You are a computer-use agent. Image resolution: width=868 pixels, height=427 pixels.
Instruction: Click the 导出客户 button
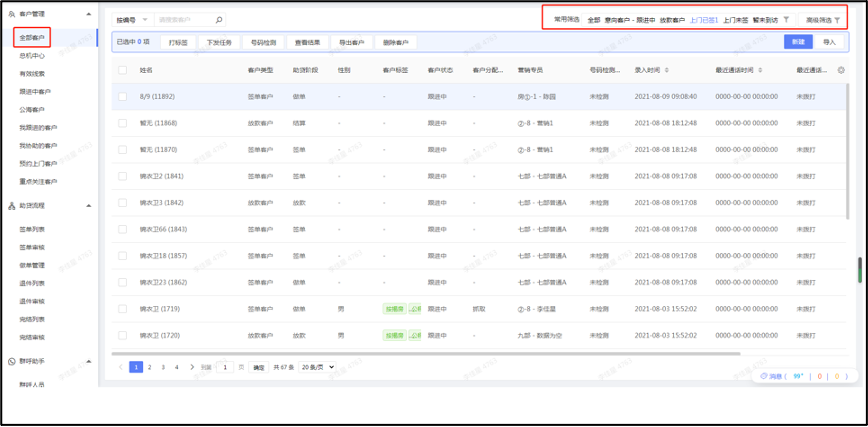(352, 42)
